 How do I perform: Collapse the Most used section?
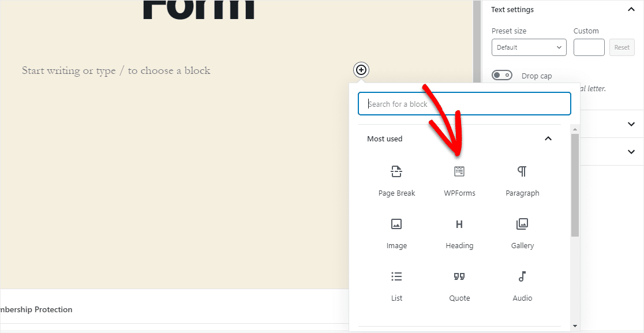click(548, 139)
